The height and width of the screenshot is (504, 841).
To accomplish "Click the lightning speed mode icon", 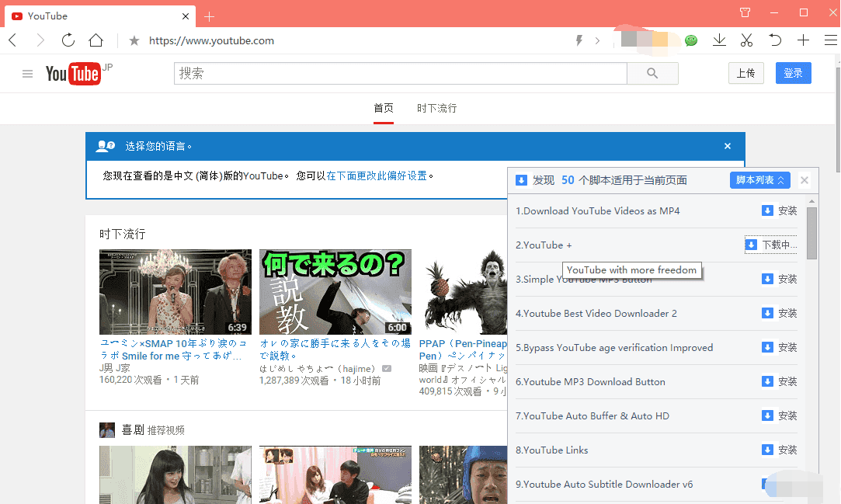I will point(579,40).
